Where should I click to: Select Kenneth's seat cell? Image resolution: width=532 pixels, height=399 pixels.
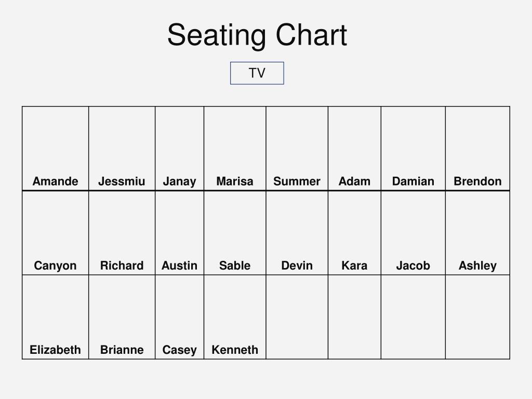[x=235, y=317]
